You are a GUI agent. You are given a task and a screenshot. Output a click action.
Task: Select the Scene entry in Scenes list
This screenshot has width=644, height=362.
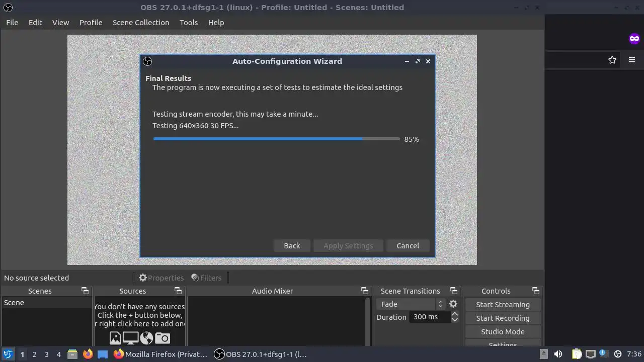point(46,303)
